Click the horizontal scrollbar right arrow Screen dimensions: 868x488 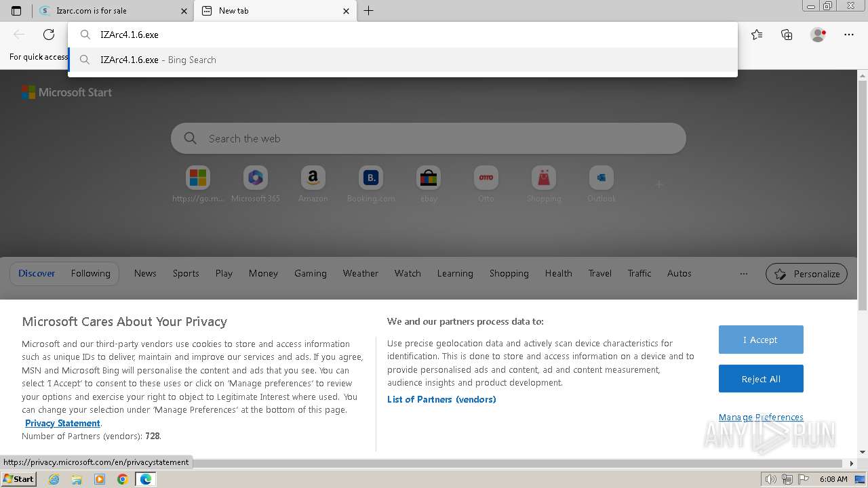pos(852,464)
